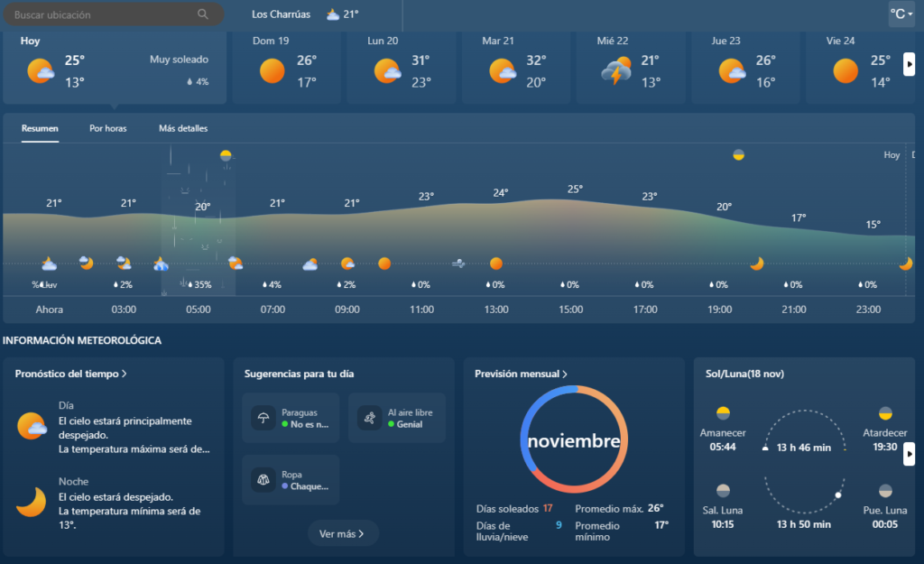Click the crescent moon icon at 19:00
Viewport: 924px width, 564px height.
pos(757,264)
